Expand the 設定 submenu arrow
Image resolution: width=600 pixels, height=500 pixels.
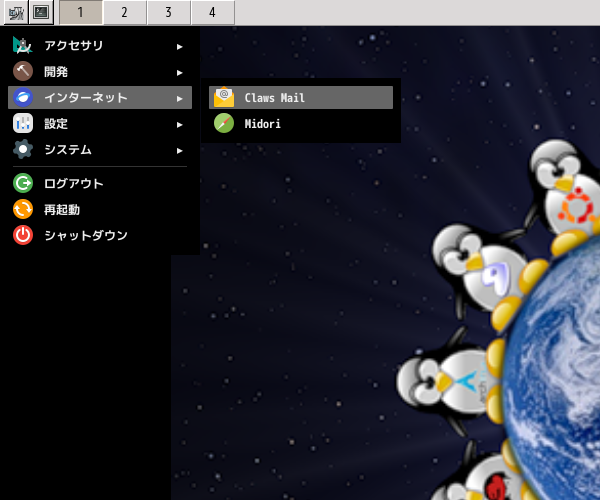[x=179, y=125]
